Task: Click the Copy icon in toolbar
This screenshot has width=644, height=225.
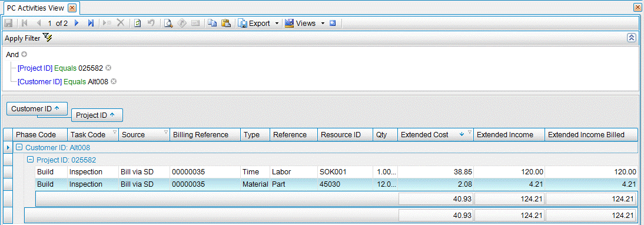Action: click(212, 24)
